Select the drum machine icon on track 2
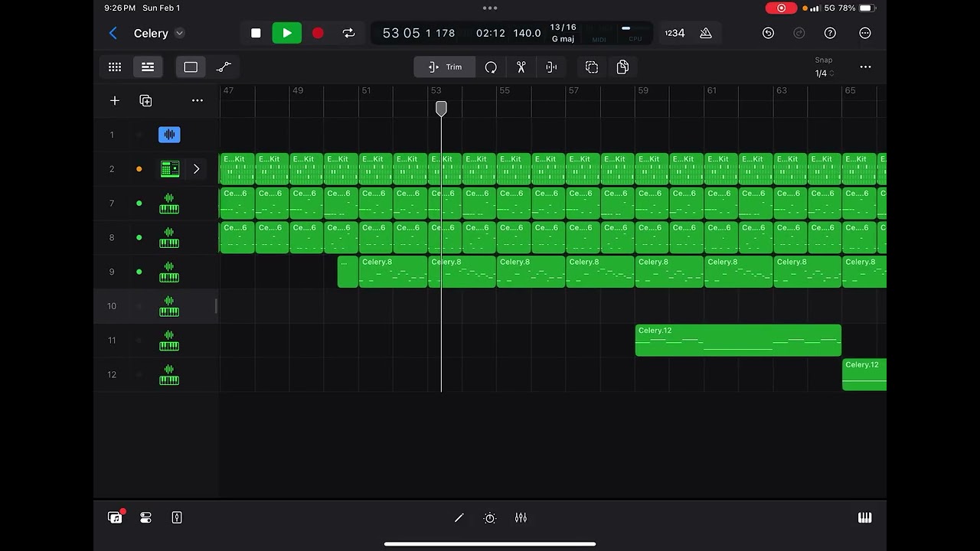The height and width of the screenshot is (551, 980). tap(169, 169)
